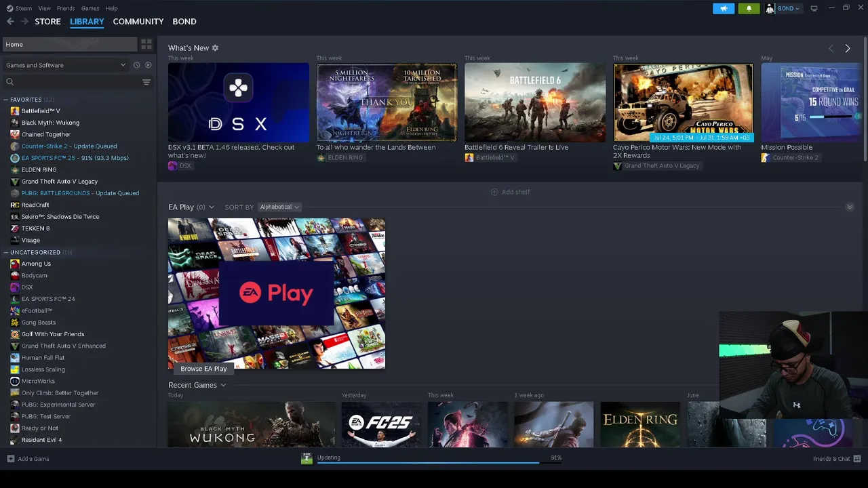Open the green notifications bell
The height and width of the screenshot is (488, 868).
tap(749, 8)
